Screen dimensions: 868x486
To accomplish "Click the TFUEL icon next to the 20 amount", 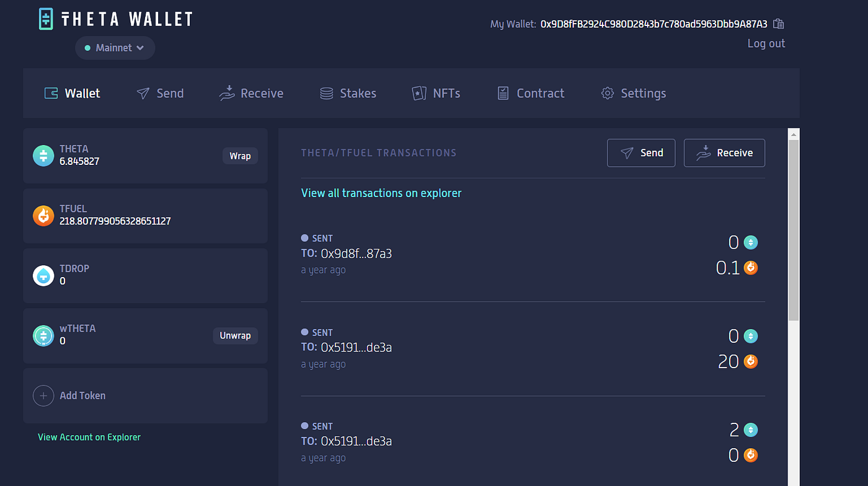I will 751,361.
